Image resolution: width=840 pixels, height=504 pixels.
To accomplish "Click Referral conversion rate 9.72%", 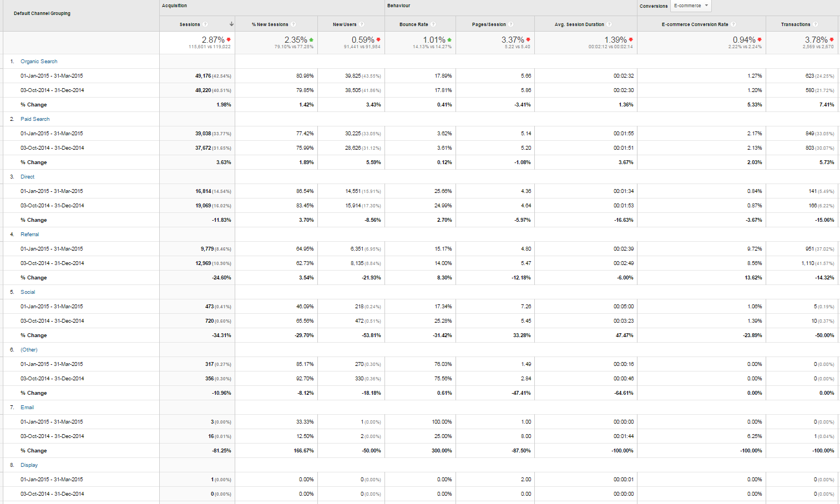I will click(755, 249).
